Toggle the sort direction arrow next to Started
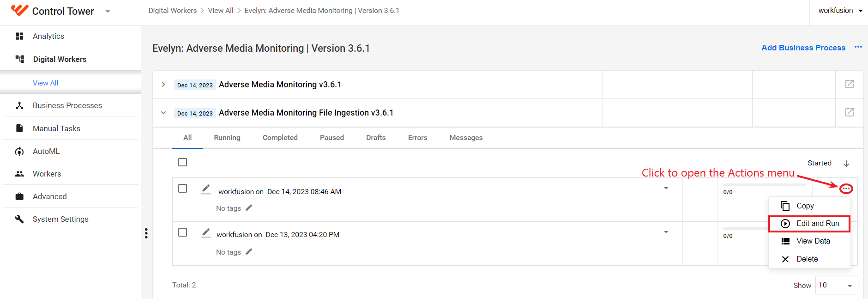 (846, 164)
